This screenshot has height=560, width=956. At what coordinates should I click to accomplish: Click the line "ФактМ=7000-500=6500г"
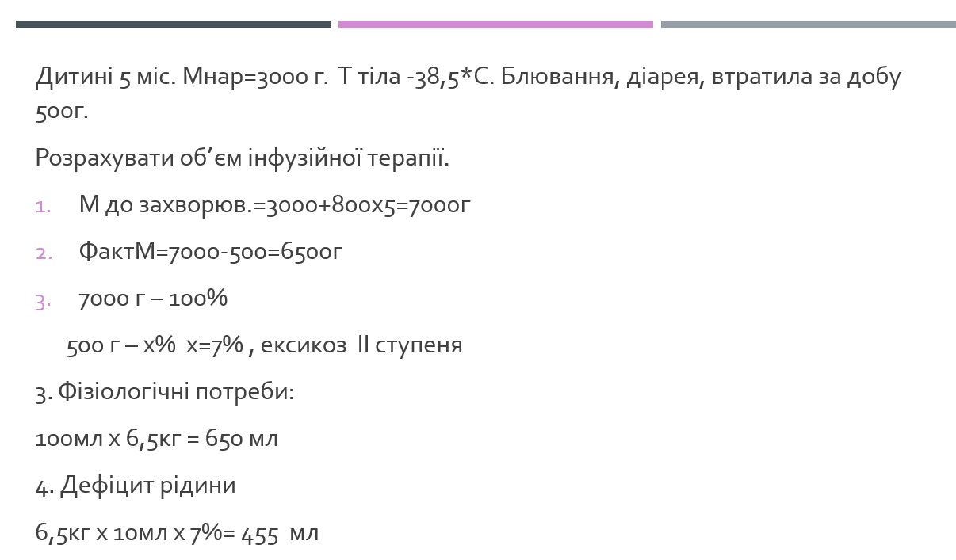click(x=210, y=253)
